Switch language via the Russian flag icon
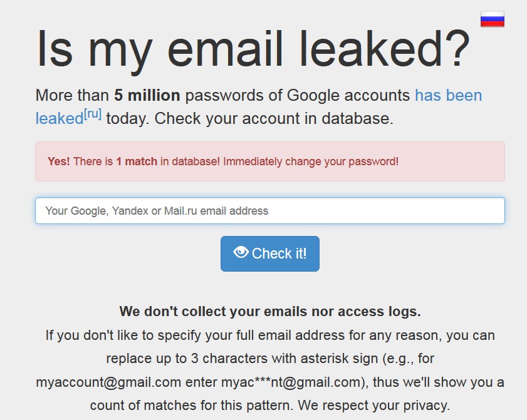This screenshot has height=420, width=527. (492, 19)
